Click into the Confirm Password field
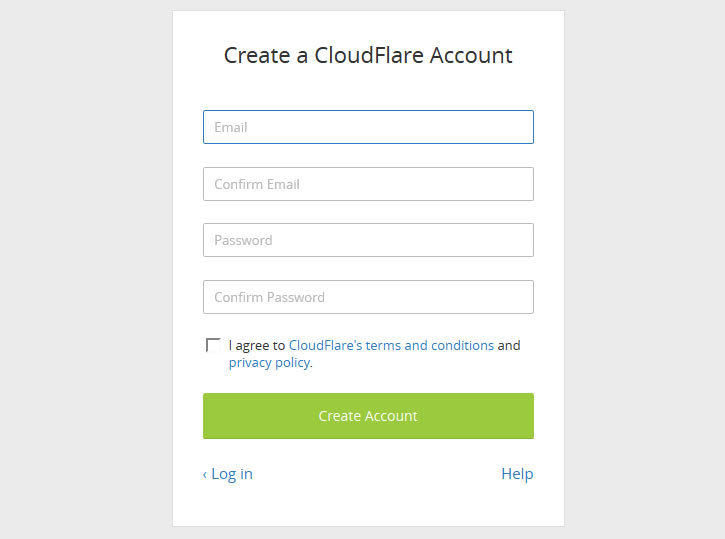Image resolution: width=725 pixels, height=539 pixels. tap(368, 297)
